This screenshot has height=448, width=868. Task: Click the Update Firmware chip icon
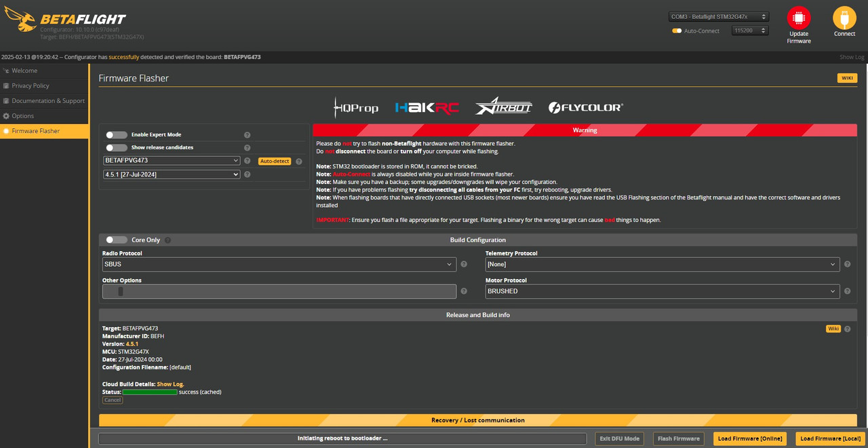point(798,18)
